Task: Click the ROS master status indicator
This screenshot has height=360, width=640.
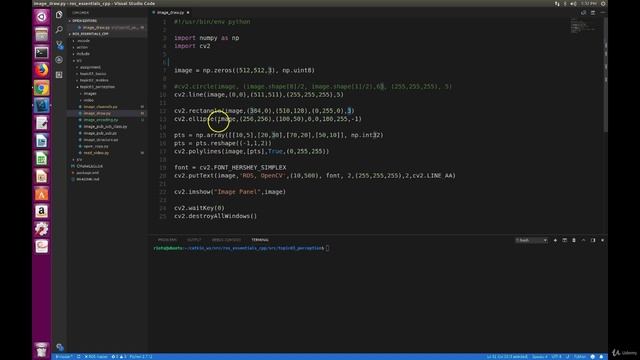Action: [x=96, y=357]
